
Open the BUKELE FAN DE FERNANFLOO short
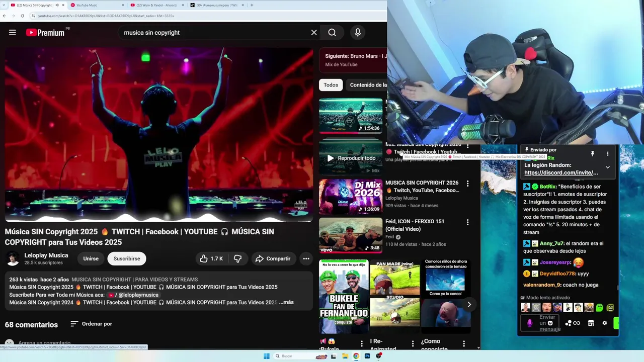(344, 297)
